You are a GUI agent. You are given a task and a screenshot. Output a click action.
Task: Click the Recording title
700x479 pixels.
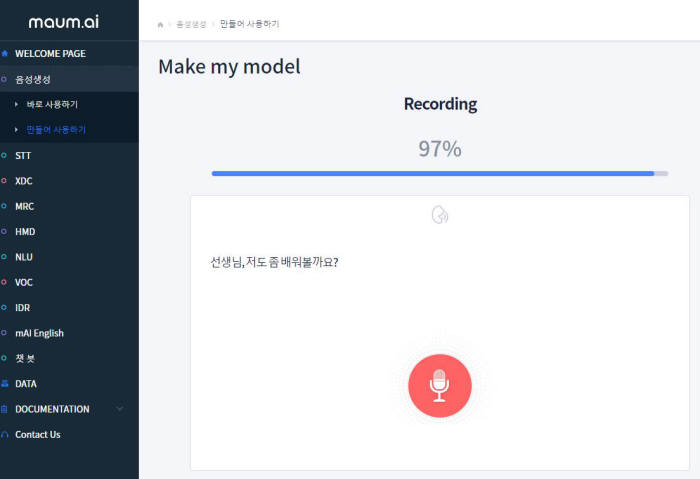click(x=440, y=104)
